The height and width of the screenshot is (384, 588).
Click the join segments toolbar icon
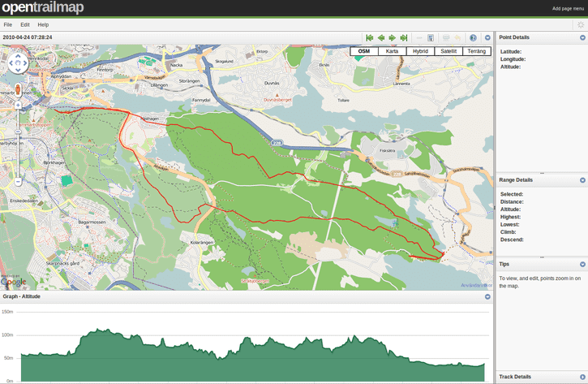click(x=446, y=38)
